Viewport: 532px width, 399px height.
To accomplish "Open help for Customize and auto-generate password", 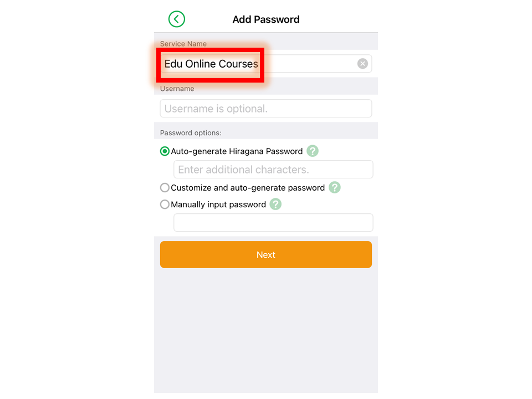I will click(x=334, y=187).
